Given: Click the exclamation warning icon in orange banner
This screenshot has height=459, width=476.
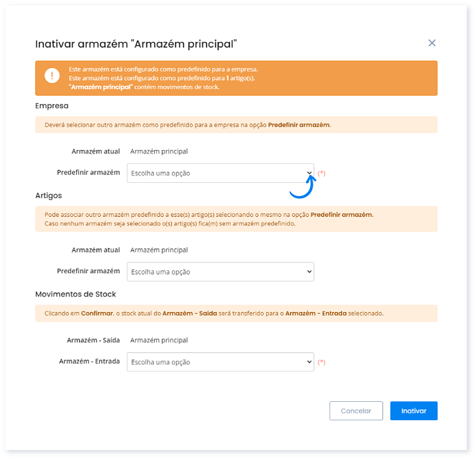Looking at the screenshot, I should click(x=52, y=76).
